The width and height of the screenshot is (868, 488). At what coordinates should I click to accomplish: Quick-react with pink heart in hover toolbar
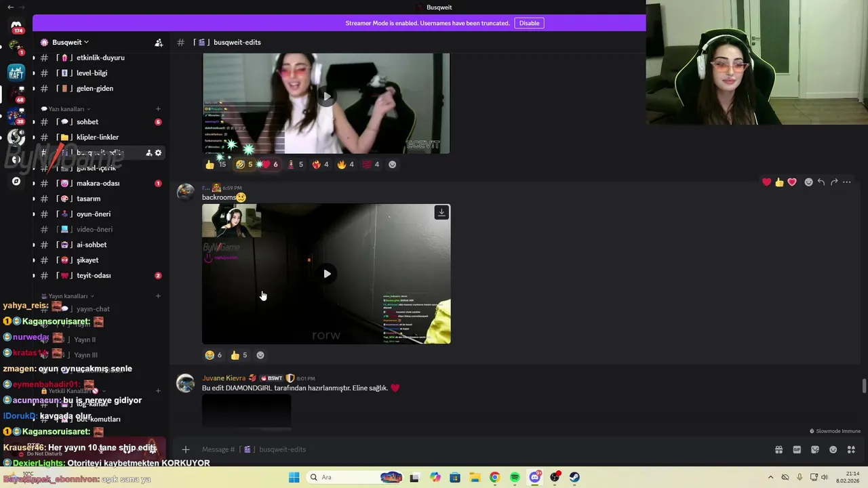point(792,182)
